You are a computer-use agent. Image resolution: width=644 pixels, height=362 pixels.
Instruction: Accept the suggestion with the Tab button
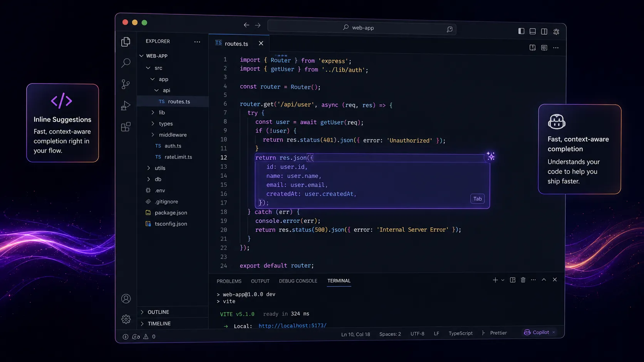(x=478, y=199)
